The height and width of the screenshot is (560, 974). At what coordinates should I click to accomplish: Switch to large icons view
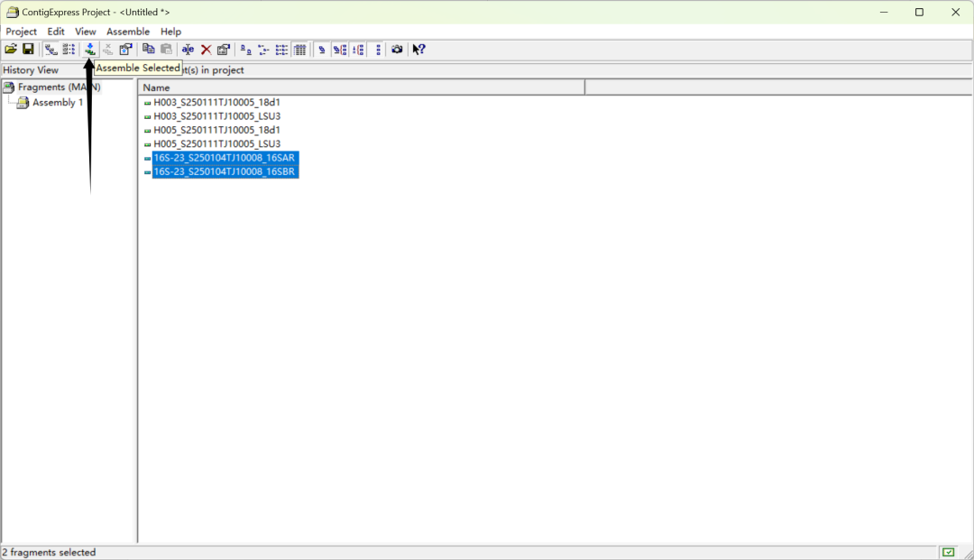(x=246, y=49)
